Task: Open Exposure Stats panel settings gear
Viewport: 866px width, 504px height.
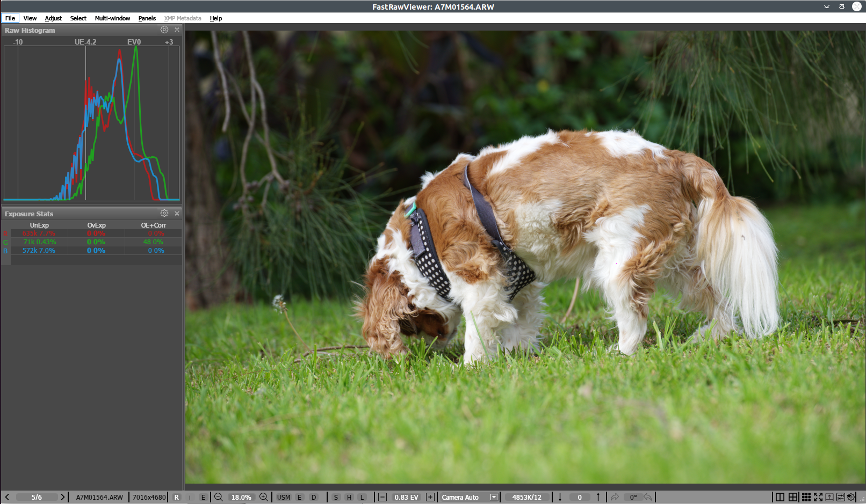Action: [x=164, y=214]
